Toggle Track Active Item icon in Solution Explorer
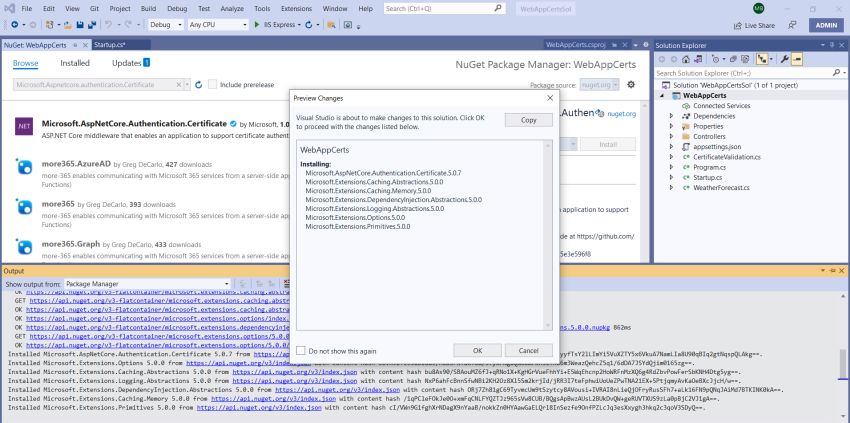Viewport: 850px width, 423px height. click(762, 59)
